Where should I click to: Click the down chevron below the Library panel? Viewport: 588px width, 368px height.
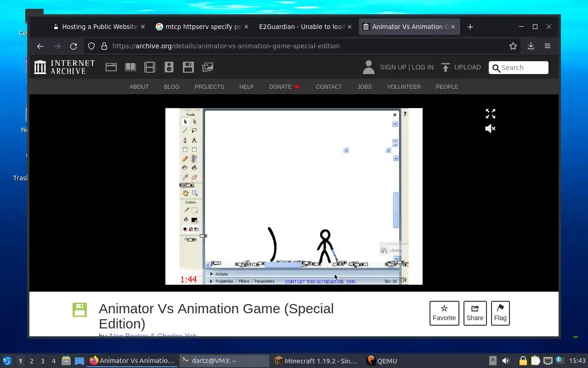pos(396,259)
